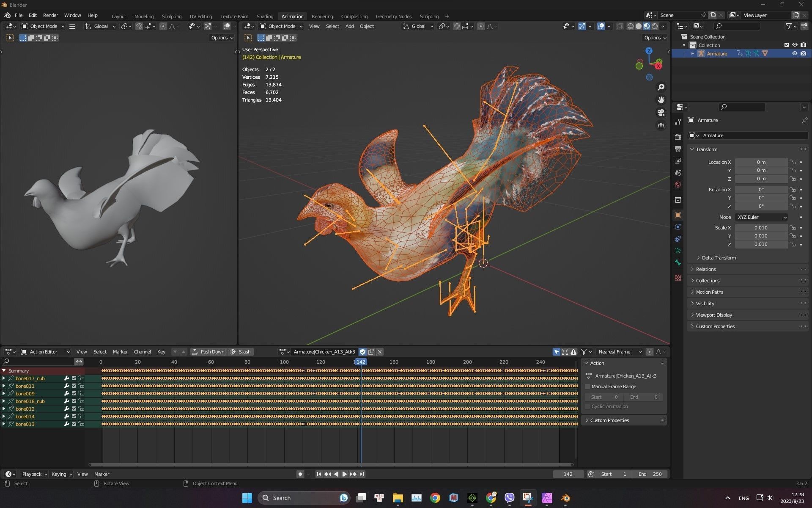Hide Collection in viewport via eye icon
This screenshot has width=812, height=508.
[795, 45]
